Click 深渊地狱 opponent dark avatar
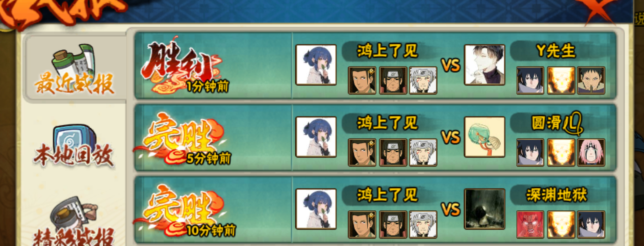Image resolution: width=644 pixels, height=246 pixels. coord(484,209)
